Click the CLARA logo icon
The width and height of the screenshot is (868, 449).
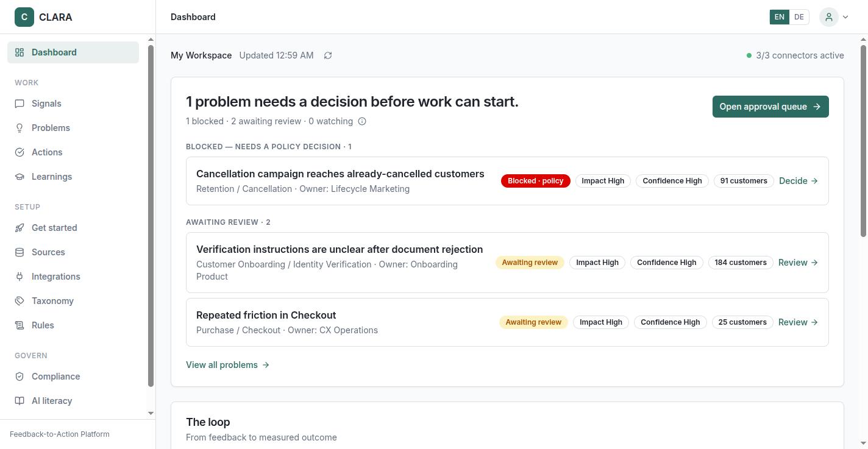[x=24, y=17]
